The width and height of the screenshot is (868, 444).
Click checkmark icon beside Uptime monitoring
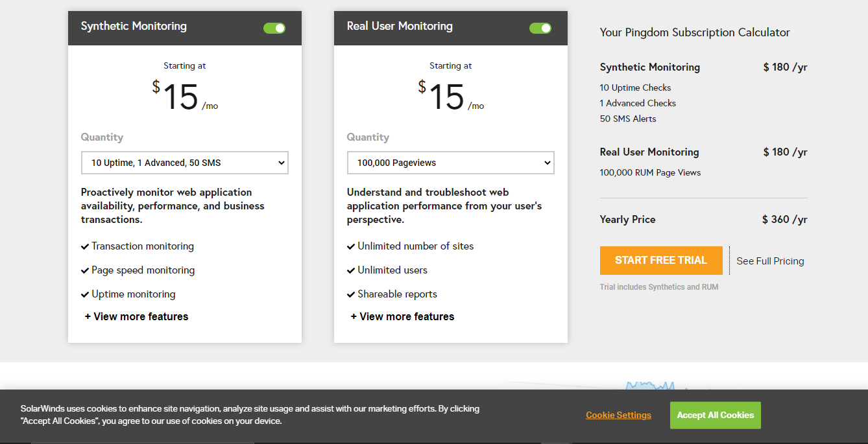[85, 295]
